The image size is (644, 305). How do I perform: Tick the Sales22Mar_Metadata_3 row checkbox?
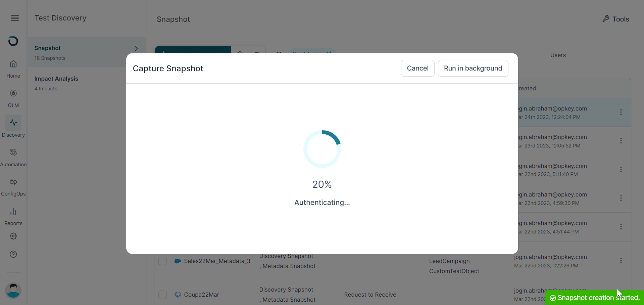click(x=162, y=261)
